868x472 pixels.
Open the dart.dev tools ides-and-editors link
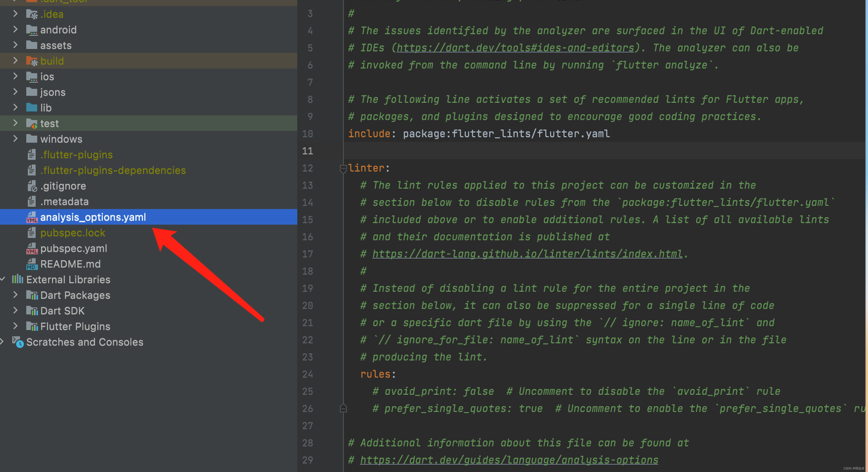pyautogui.click(x=515, y=48)
